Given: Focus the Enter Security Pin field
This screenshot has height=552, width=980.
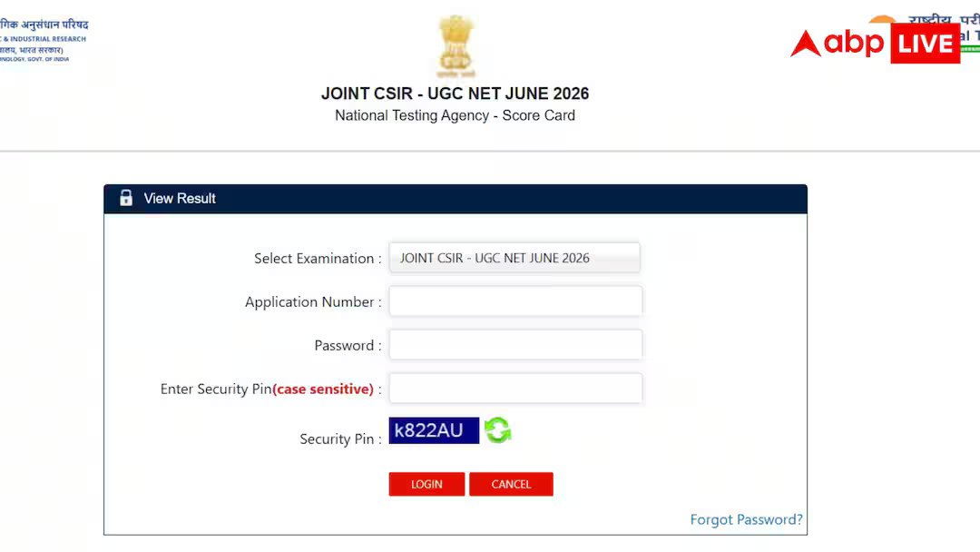Looking at the screenshot, I should coord(515,389).
